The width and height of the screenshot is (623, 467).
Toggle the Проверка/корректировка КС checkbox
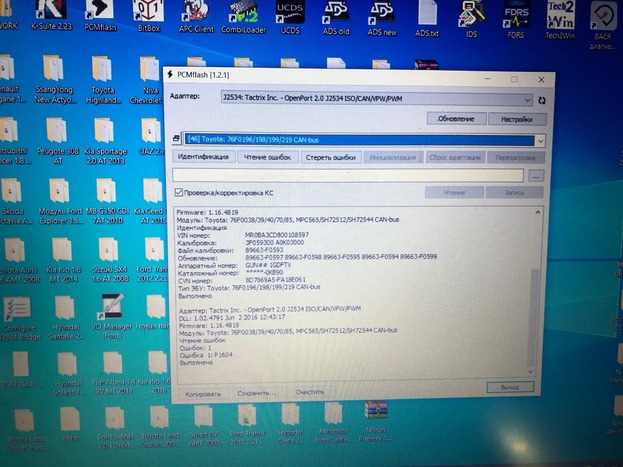179,192
